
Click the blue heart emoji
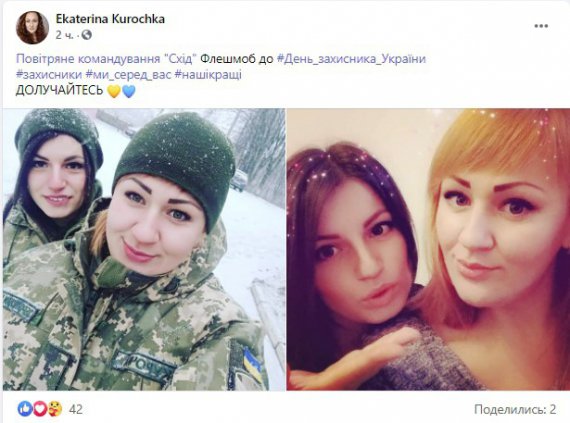(129, 91)
